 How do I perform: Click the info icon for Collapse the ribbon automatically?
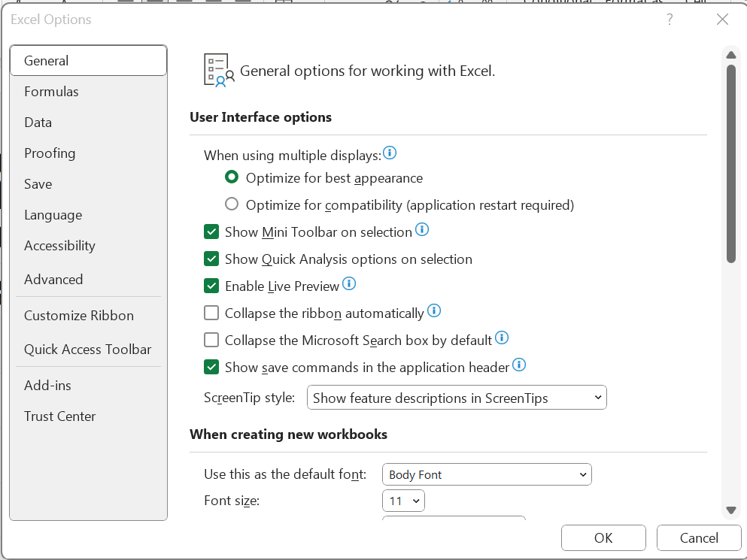click(x=434, y=311)
